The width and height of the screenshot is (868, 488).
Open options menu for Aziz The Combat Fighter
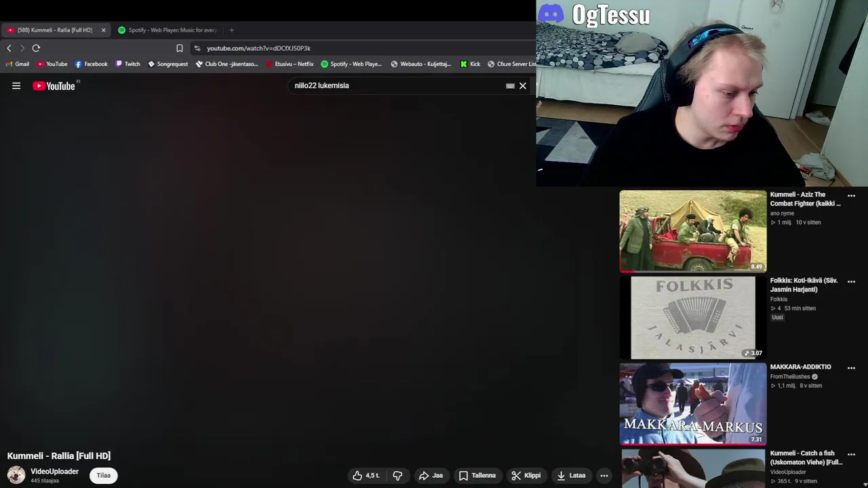(x=851, y=196)
